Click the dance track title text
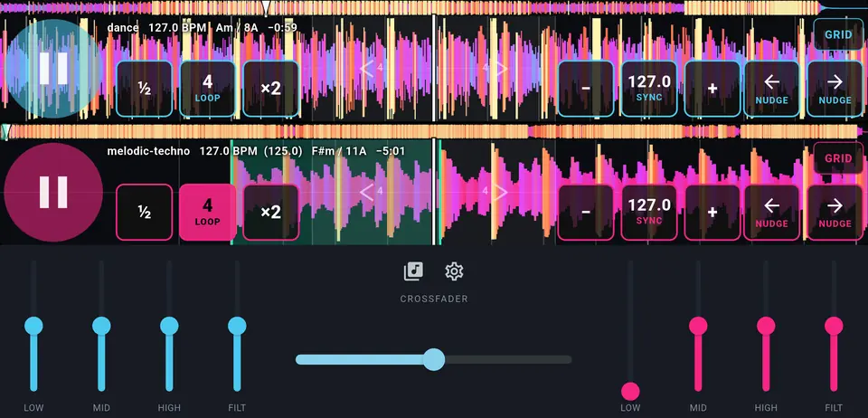 click(x=123, y=27)
